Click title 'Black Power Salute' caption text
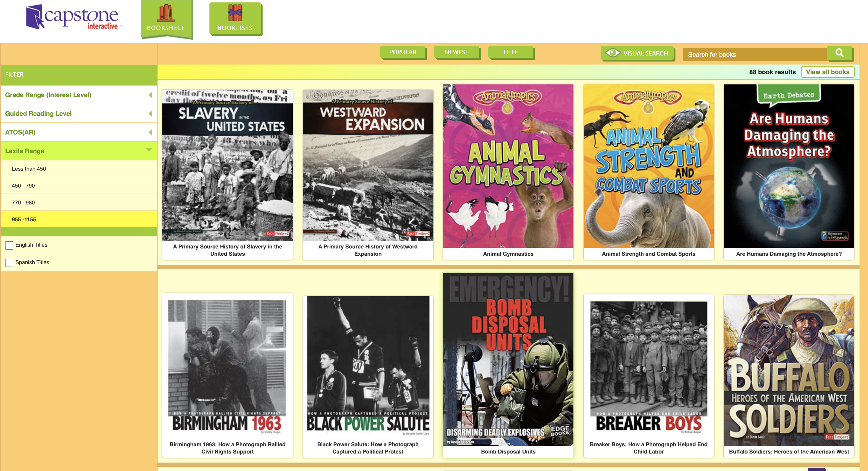Screen dimensions: 868x471 click(368, 448)
